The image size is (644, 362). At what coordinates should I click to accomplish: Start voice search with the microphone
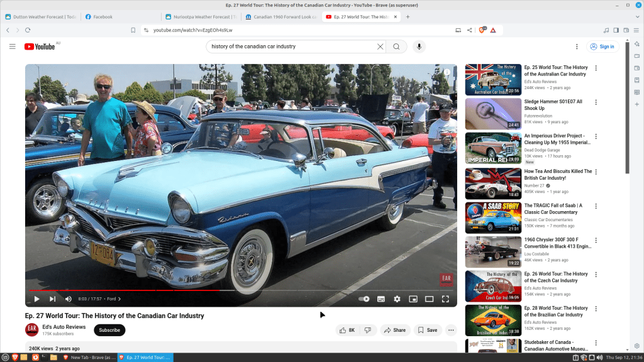tap(418, 46)
